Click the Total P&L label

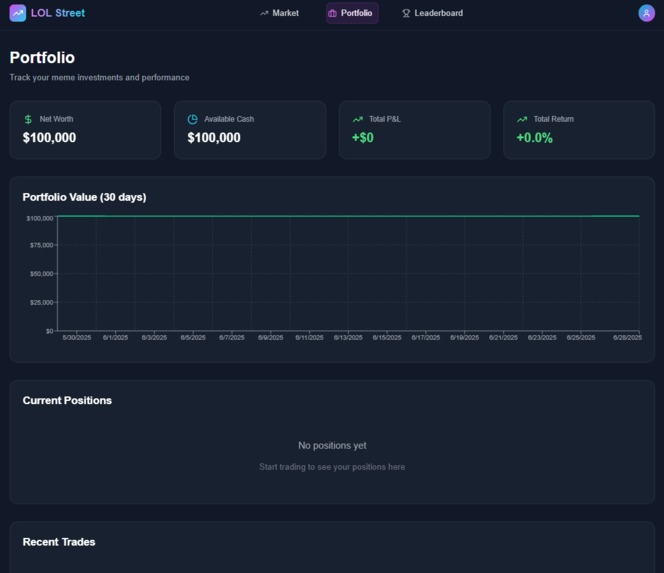click(x=385, y=119)
